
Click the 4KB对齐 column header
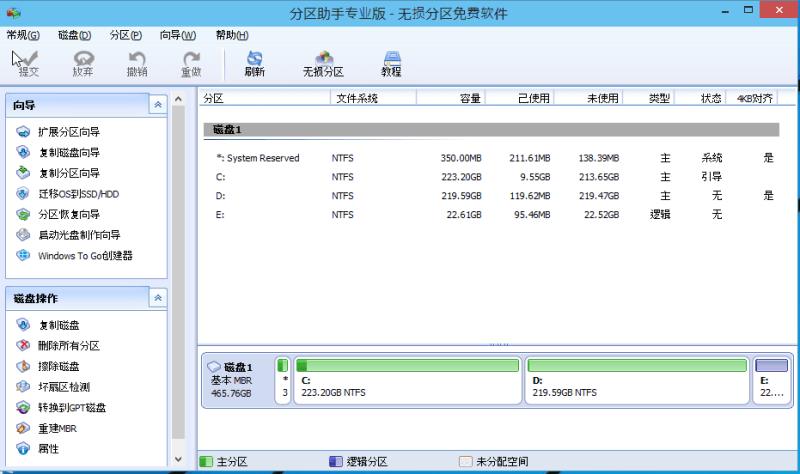coord(752,98)
